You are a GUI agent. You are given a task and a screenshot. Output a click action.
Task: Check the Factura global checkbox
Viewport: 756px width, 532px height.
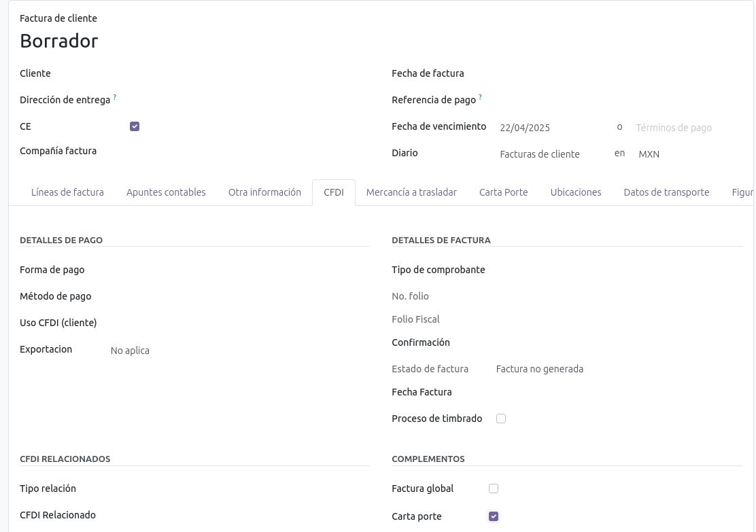coord(494,489)
